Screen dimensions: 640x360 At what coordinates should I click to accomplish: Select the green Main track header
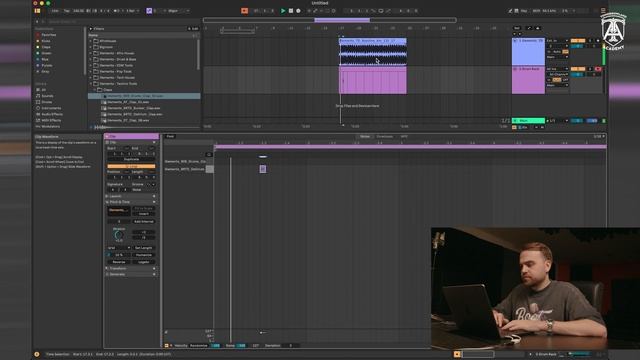point(528,121)
